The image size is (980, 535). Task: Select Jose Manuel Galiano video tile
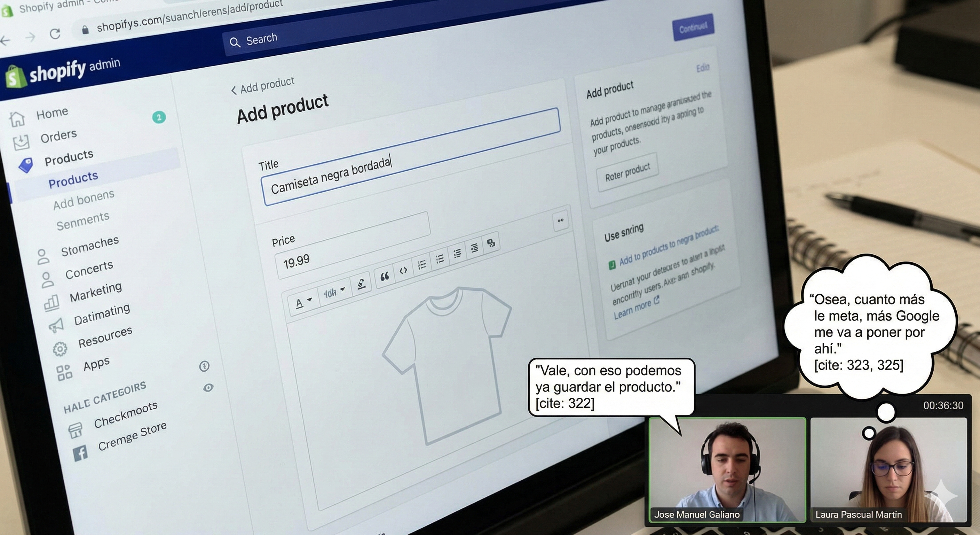coord(727,470)
